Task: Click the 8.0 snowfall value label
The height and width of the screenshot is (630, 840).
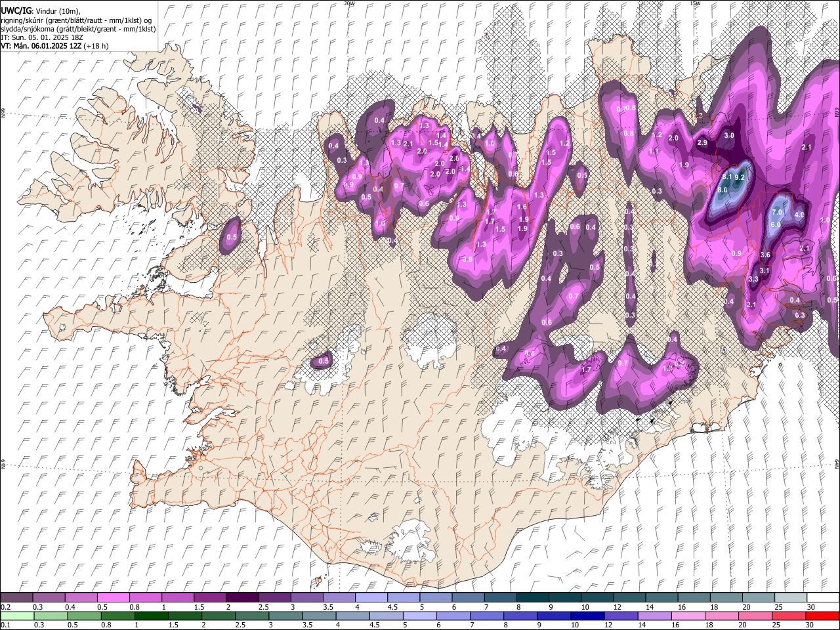Action: point(723,190)
